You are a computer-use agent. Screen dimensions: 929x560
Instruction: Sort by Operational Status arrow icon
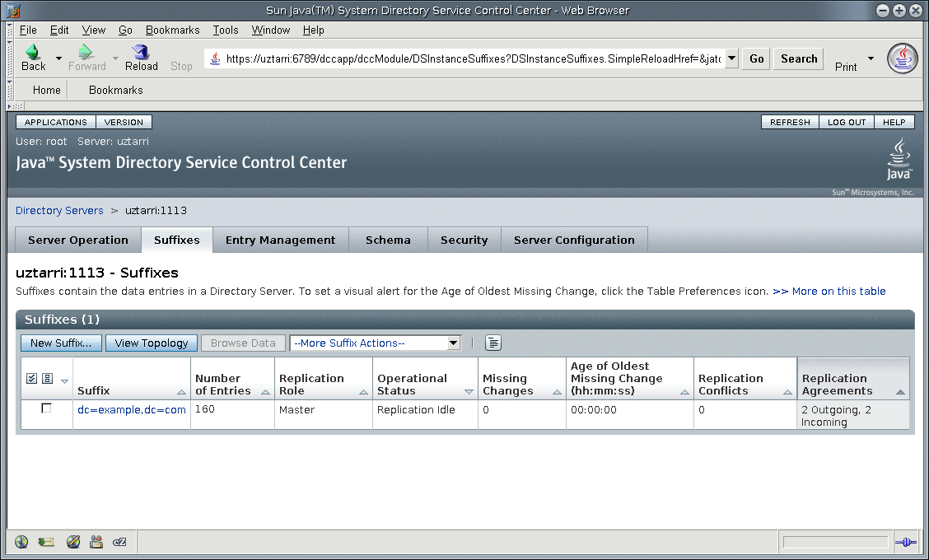[x=469, y=392]
